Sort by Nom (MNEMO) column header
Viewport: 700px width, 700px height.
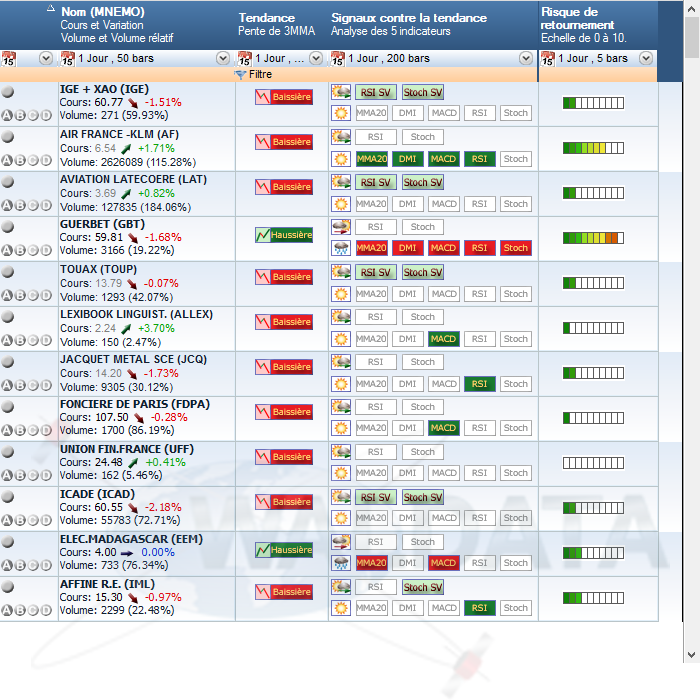coord(103,12)
